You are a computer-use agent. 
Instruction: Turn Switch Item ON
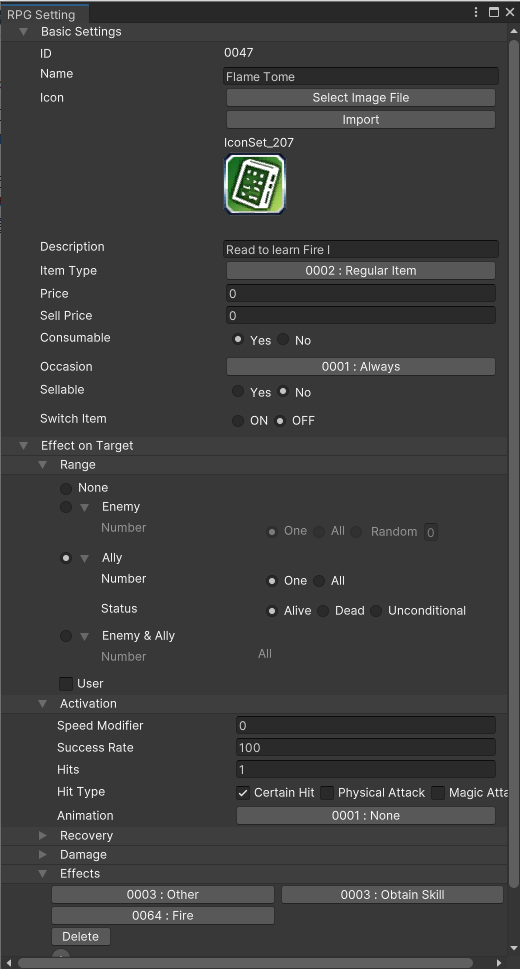(x=238, y=421)
